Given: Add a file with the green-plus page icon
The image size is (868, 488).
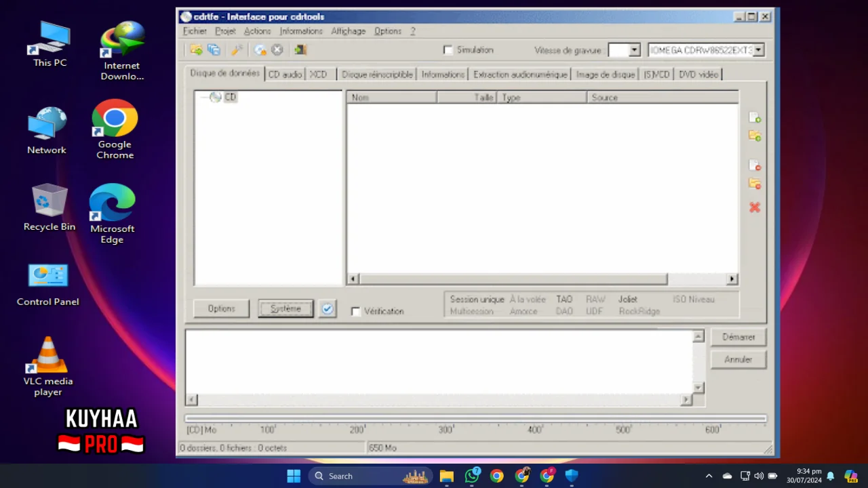Looking at the screenshot, I should click(754, 118).
